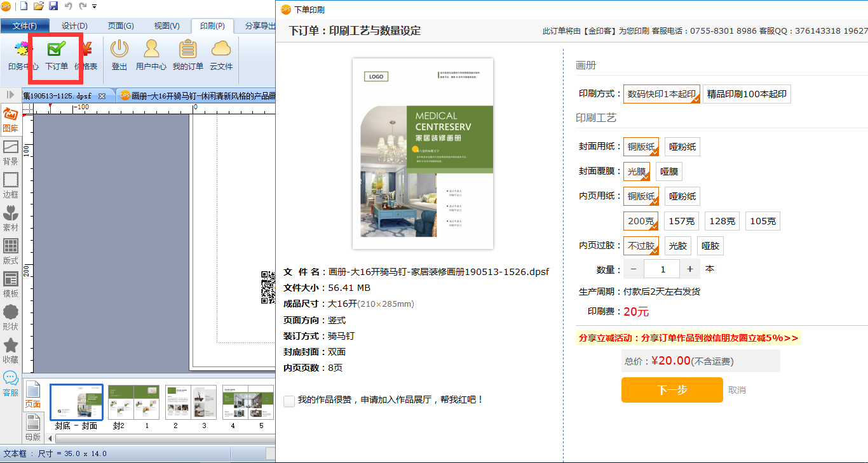868x463 pixels.
Task: Select the 素材 materials sidebar icon
Action: point(10,218)
